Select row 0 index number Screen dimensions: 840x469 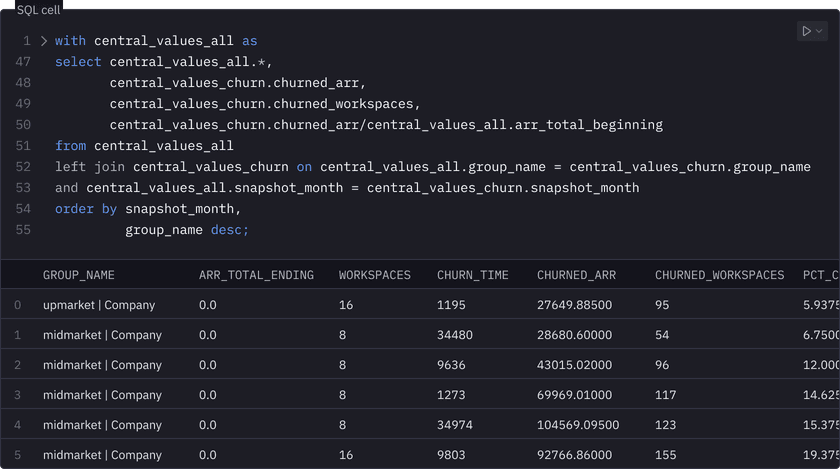[18, 305]
